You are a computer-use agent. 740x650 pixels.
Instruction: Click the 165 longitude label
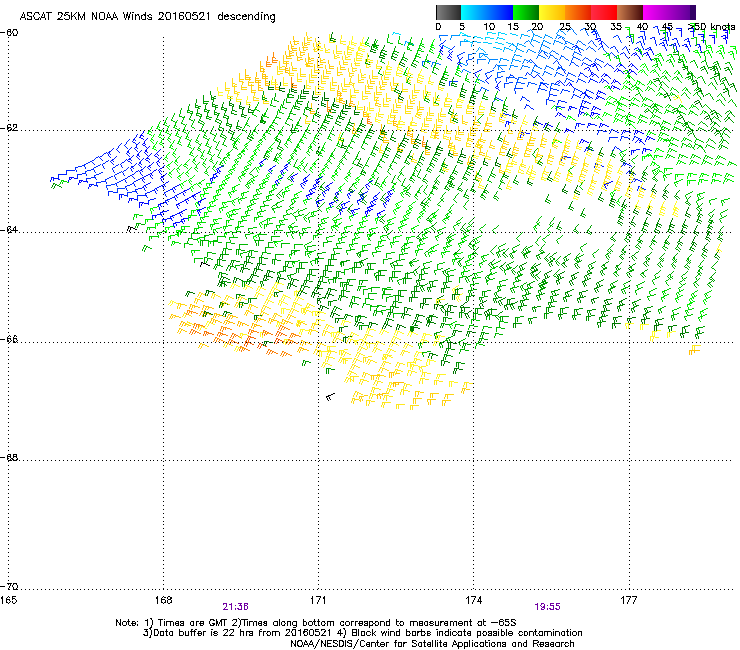(x=8, y=600)
